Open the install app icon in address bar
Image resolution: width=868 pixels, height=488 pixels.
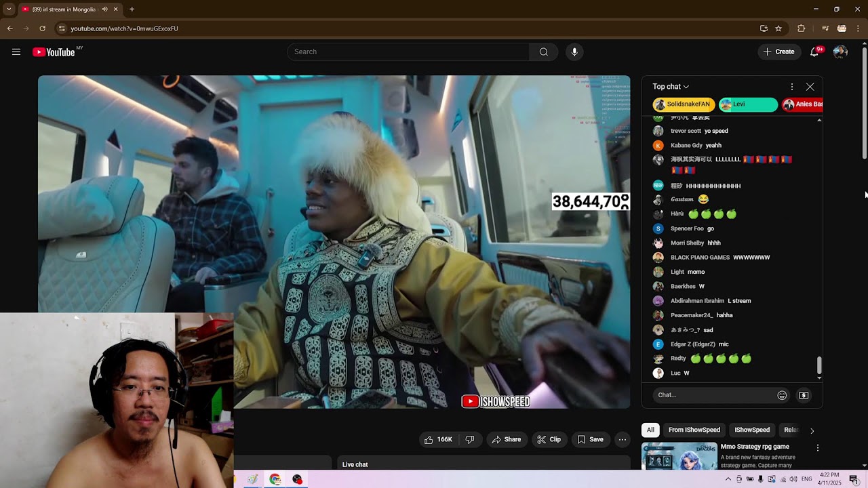tap(764, 28)
